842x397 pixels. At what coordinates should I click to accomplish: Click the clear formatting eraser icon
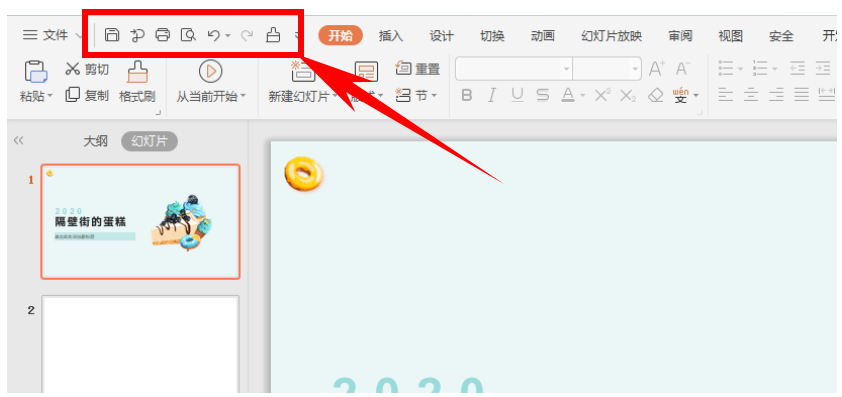click(x=656, y=96)
